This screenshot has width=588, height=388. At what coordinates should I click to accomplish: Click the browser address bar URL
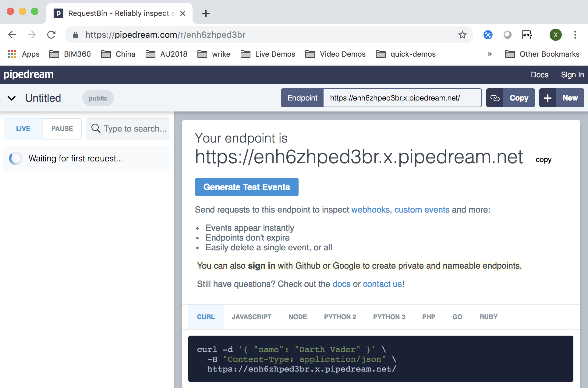coord(165,35)
